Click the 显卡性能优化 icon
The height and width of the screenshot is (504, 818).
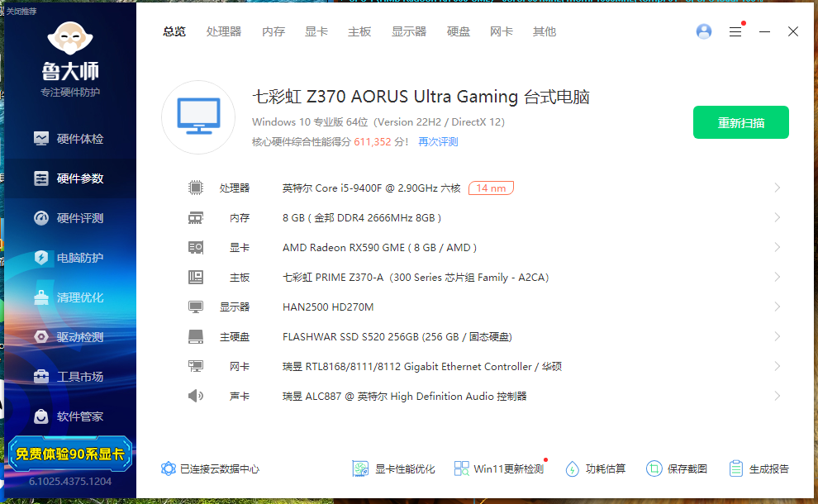[359, 468]
